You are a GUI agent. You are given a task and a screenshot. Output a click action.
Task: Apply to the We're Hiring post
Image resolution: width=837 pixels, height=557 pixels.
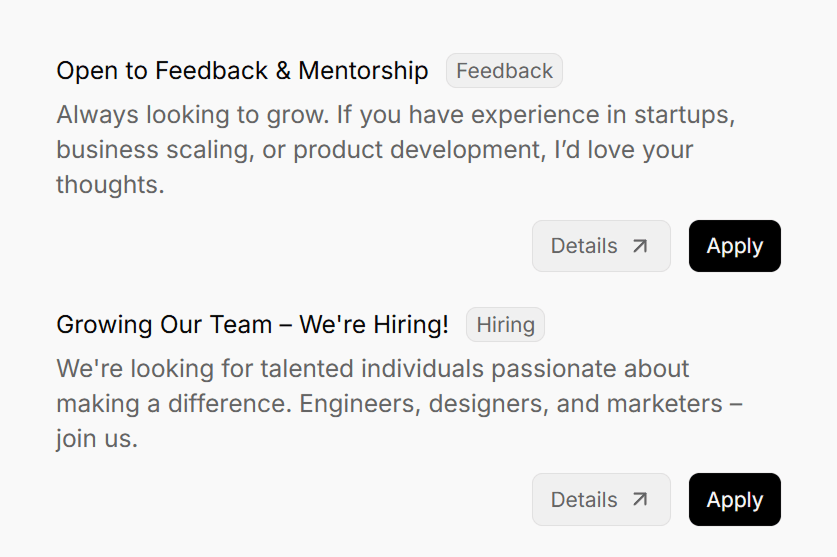point(734,500)
